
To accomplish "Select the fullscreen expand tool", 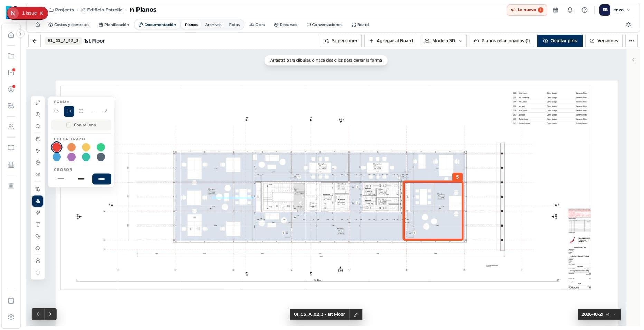I will tap(38, 103).
